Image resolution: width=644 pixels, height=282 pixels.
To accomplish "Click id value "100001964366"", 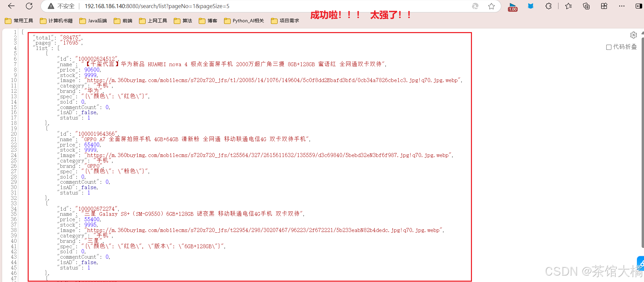I will [96, 134].
